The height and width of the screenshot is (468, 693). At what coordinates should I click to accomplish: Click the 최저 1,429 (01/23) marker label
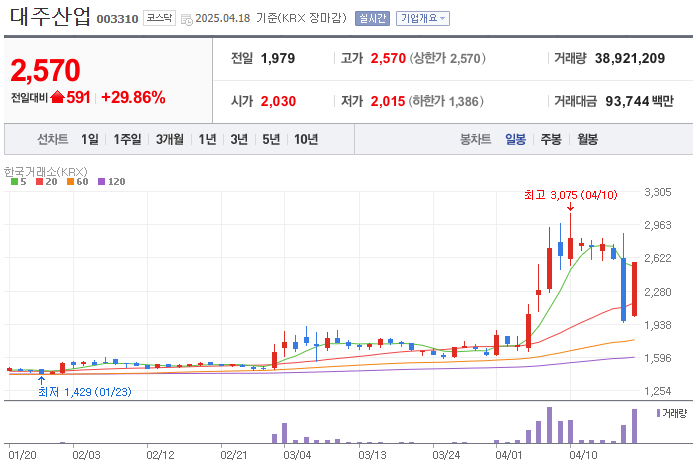(85, 392)
